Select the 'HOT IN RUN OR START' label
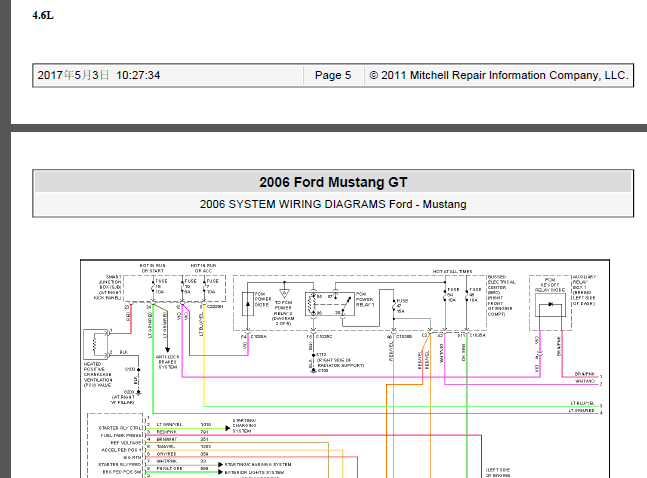The height and width of the screenshot is (478, 647). (x=153, y=268)
